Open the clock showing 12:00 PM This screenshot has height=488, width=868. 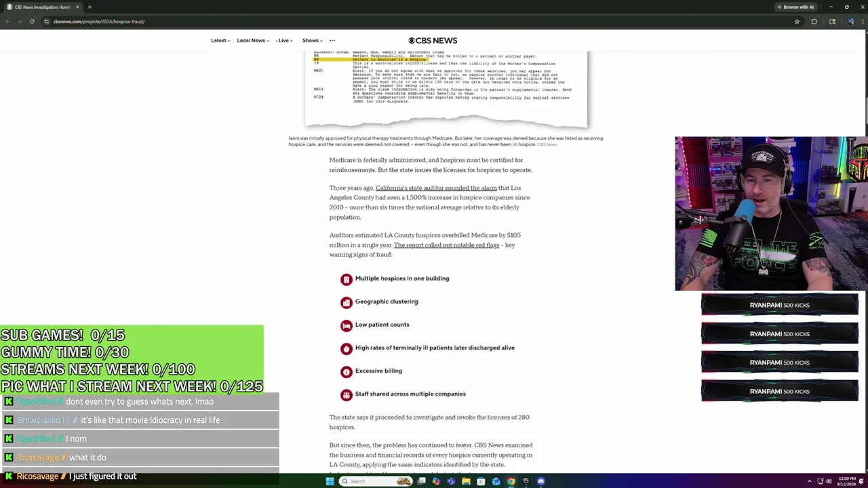tap(847, 481)
